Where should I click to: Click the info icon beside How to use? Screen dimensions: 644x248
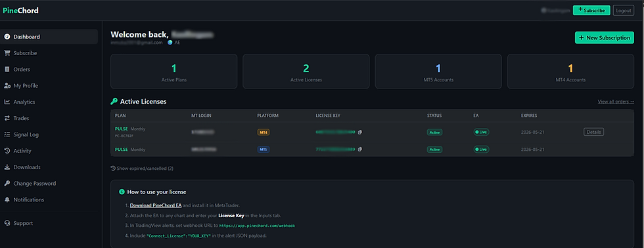[122, 192]
